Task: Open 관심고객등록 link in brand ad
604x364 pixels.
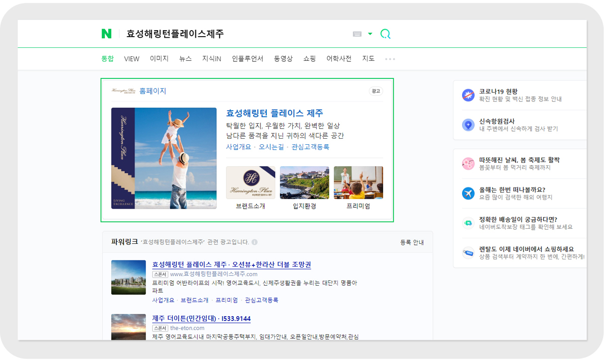Action: coord(311,147)
